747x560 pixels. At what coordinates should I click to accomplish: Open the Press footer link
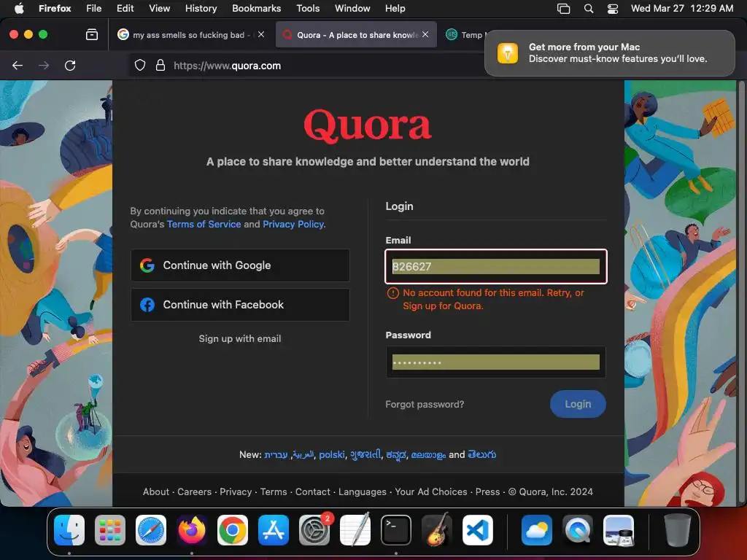487,492
